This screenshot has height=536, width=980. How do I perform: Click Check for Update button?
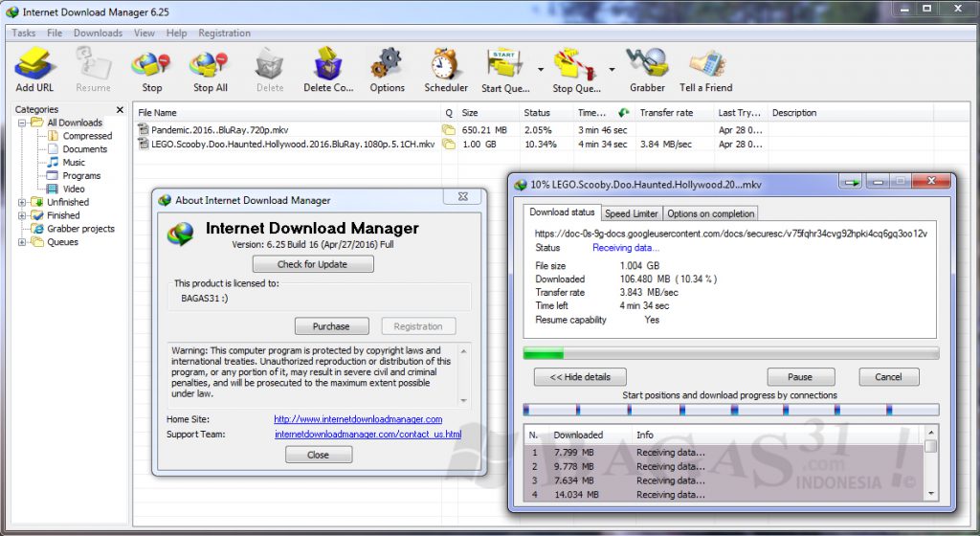(x=313, y=264)
